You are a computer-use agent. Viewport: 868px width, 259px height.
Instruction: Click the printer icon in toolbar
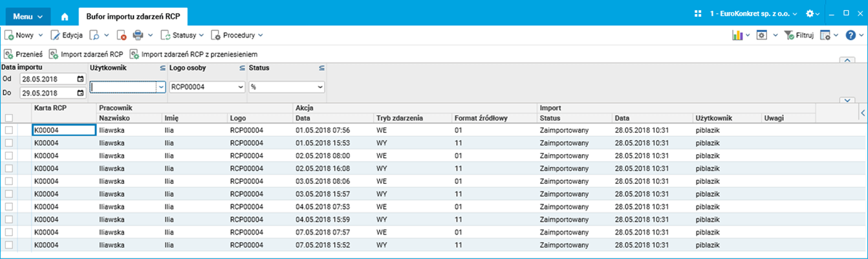[x=138, y=36]
